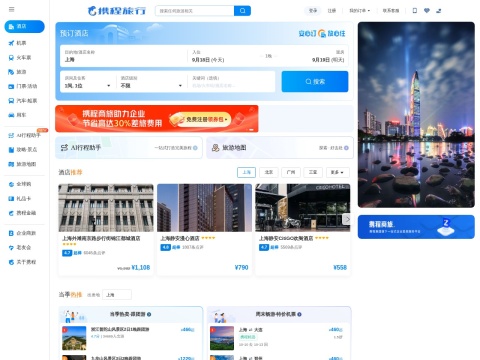Open the 联系客服 link

point(391,11)
